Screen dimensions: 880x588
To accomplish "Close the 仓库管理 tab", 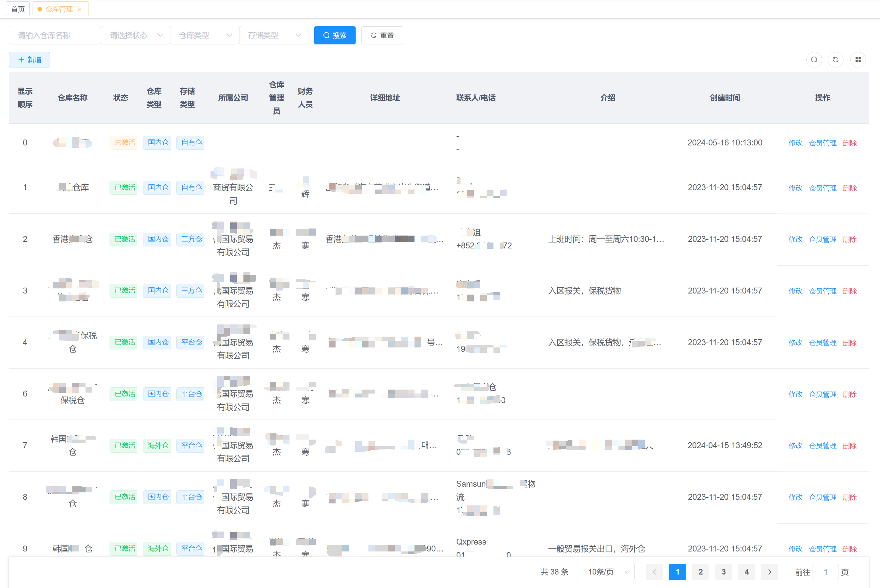I will 80,9.
